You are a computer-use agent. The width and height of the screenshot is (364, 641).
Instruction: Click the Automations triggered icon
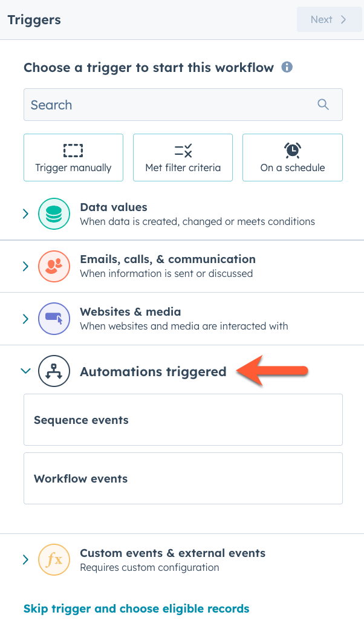(x=54, y=371)
